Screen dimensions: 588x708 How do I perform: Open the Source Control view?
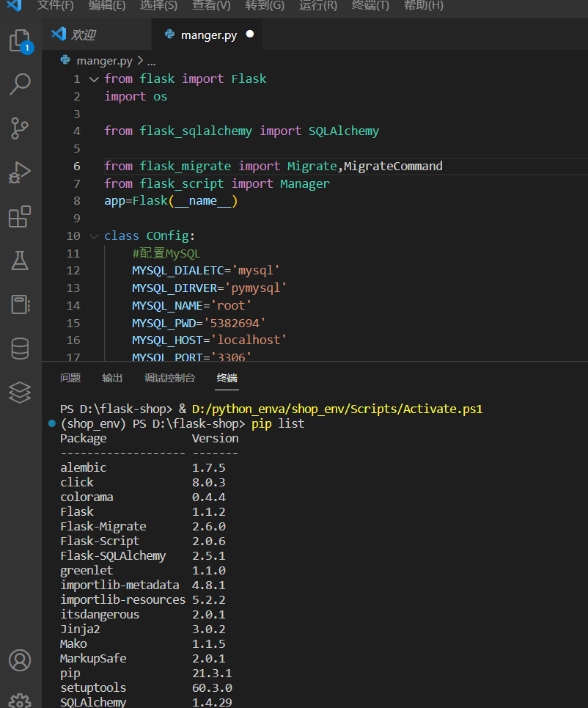pyautogui.click(x=19, y=128)
